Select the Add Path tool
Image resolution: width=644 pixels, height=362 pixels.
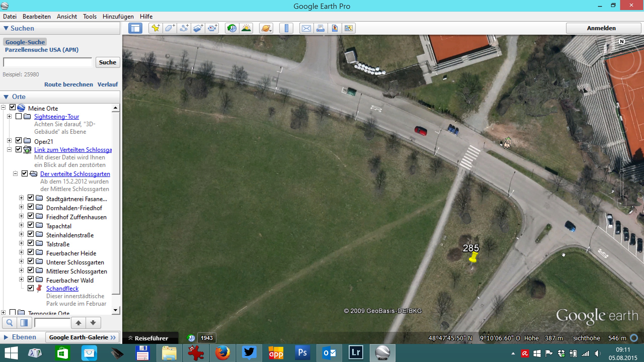(x=184, y=28)
